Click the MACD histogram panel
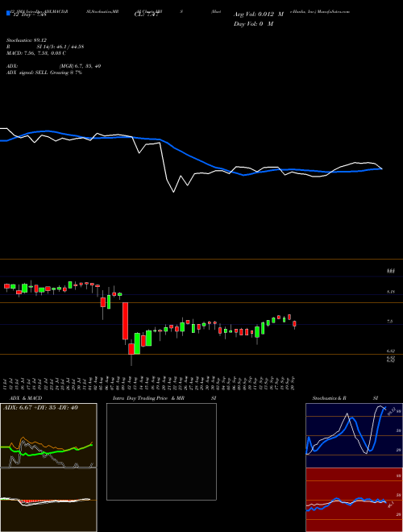Viewport: 403px width, 532px height. 48,500
